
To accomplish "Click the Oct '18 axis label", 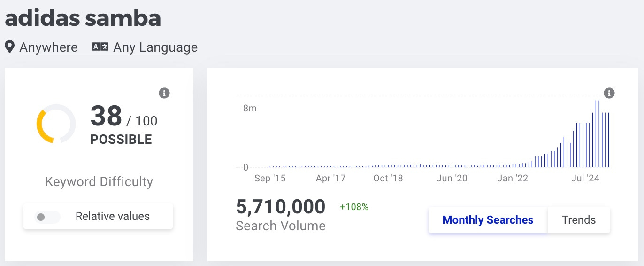I will point(388,179).
